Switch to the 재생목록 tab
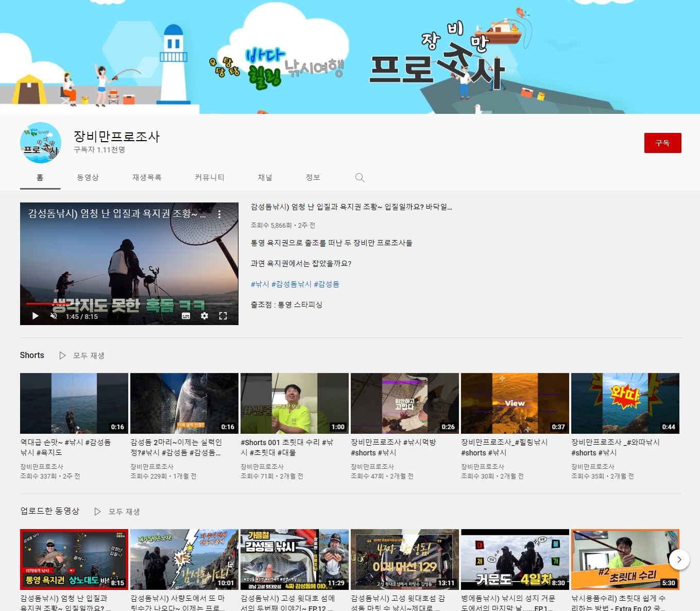The image size is (700, 611). (147, 178)
